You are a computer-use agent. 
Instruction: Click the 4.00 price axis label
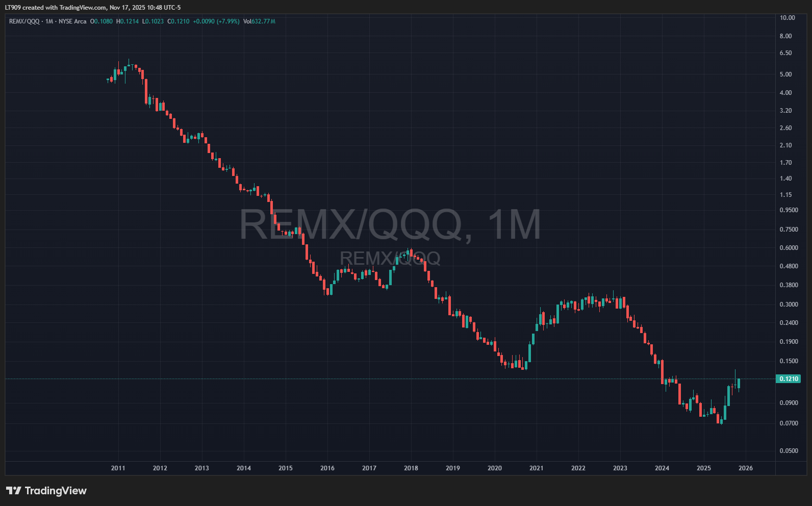786,93
